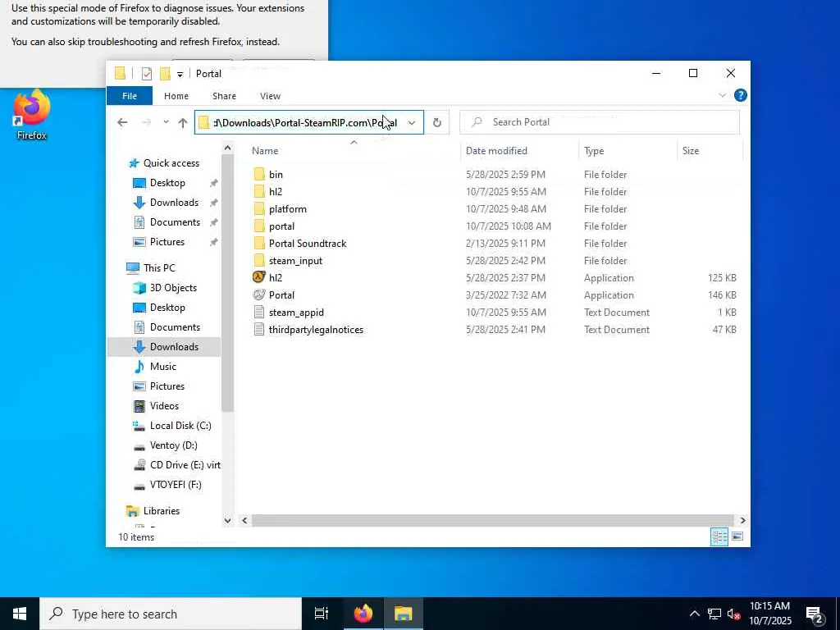Select the hl2 folder icon
The width and height of the screenshot is (840, 630).
click(x=259, y=191)
